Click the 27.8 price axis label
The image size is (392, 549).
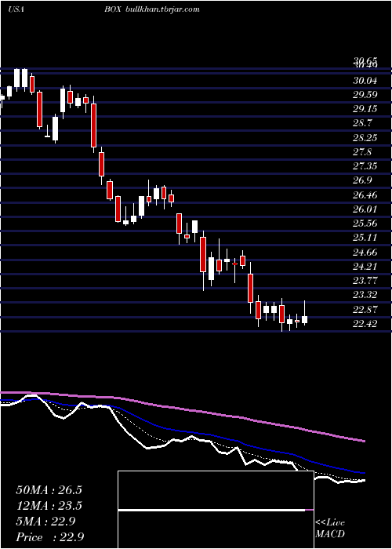click(x=362, y=152)
